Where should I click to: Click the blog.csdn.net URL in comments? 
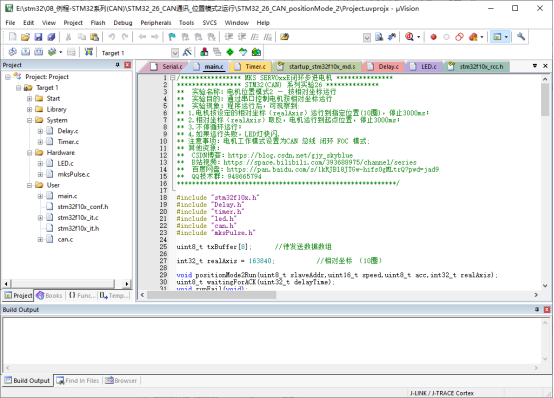[290, 155]
